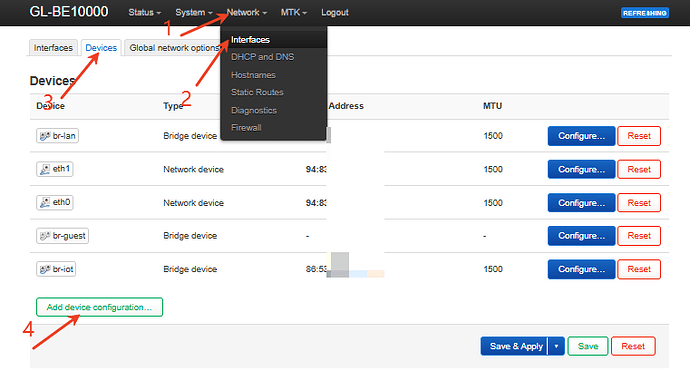
Task: Click Add device configuration button
Action: pos(99,307)
